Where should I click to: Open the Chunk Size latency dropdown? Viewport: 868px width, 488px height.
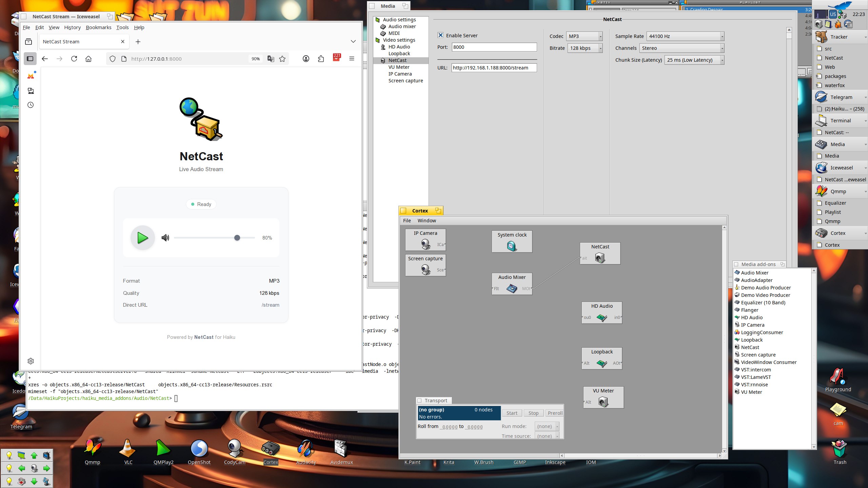[694, 60]
